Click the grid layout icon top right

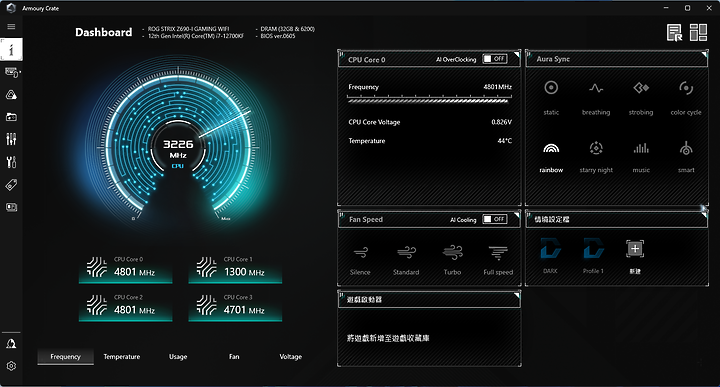coord(698,33)
